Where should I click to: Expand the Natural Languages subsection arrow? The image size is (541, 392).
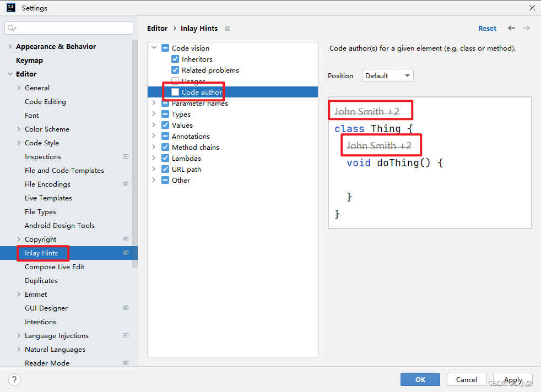(19, 349)
